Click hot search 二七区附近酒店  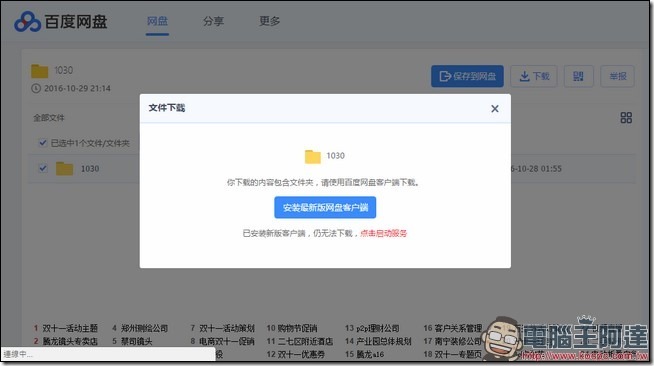(305, 341)
